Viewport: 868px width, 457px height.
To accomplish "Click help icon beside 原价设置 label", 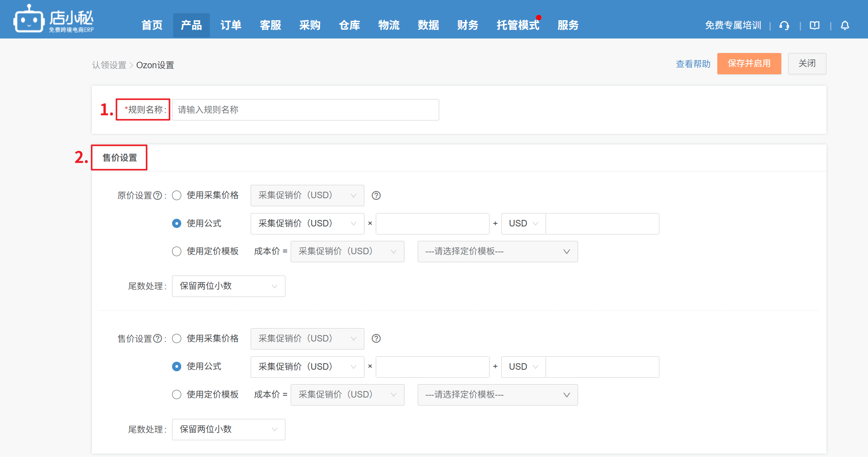I will [x=158, y=196].
